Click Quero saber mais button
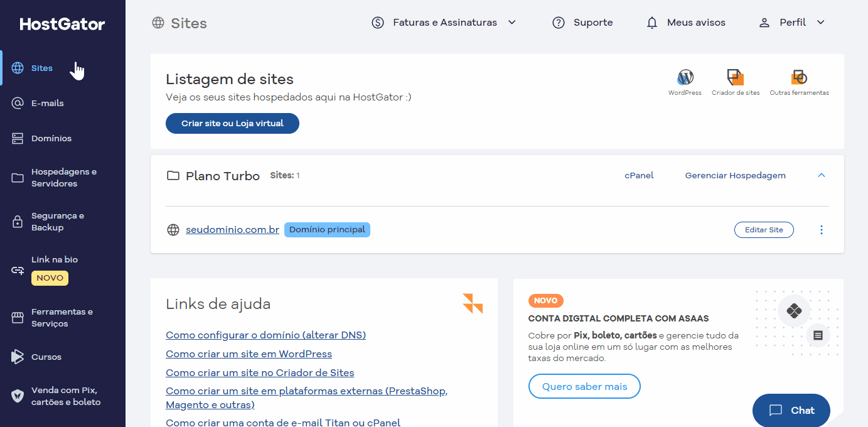This screenshot has height=427, width=868. click(x=584, y=386)
